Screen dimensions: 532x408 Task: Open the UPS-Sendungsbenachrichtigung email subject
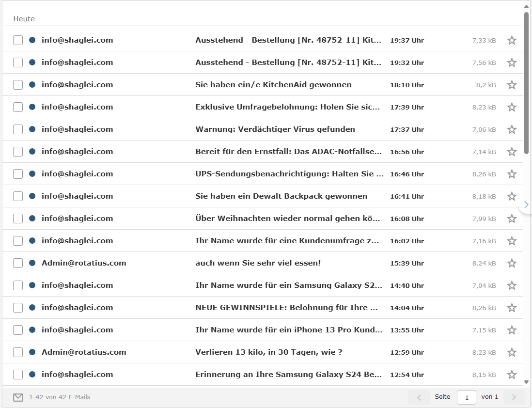pos(289,174)
